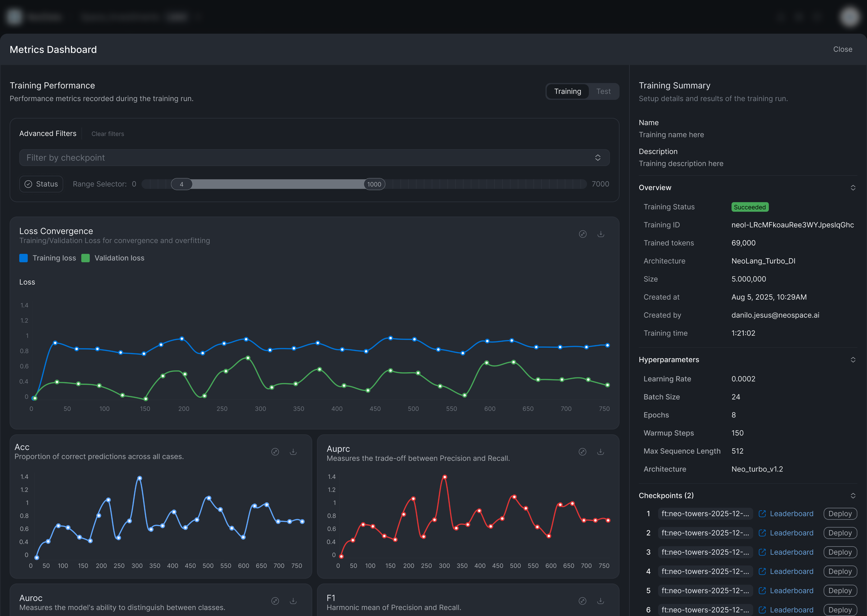
Task: Expand the Auprc chart view
Action: click(x=582, y=452)
